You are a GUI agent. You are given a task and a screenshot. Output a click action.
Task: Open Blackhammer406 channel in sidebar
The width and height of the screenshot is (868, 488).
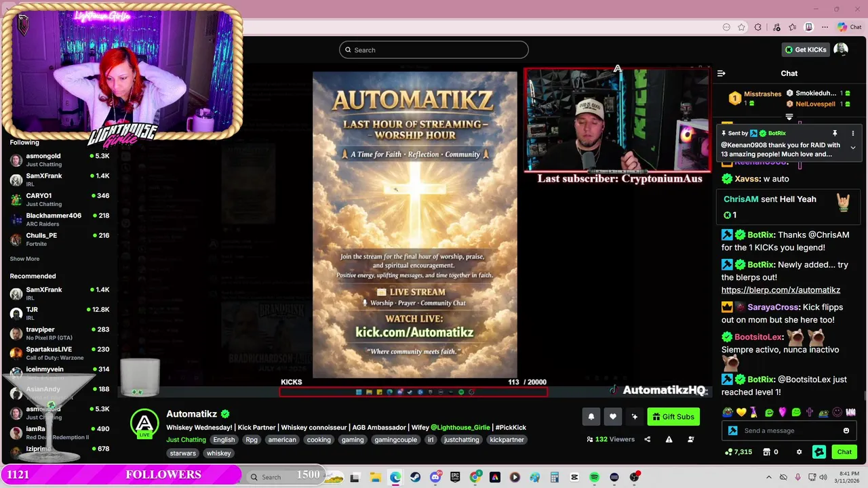tap(60, 219)
